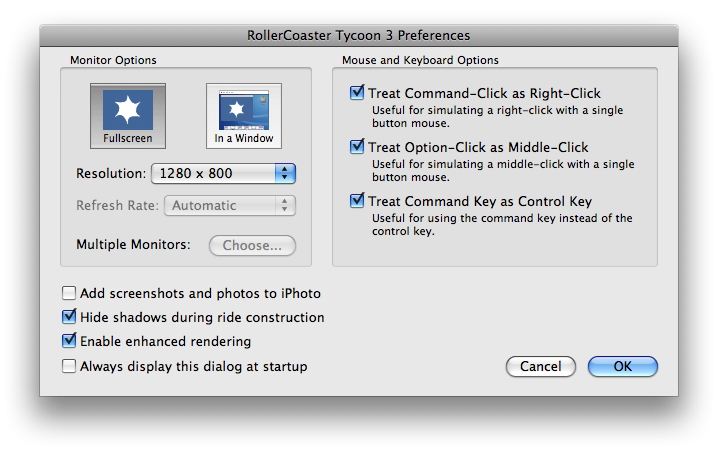Toggle Treat Command-Click as Right-Click checkbox
The image size is (718, 451).
[357, 94]
